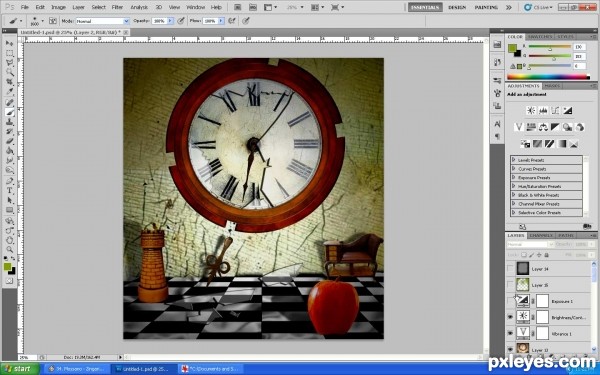This screenshot has height=375, width=600.
Task: Select the Rectangular Marquee tool
Action: (9, 53)
